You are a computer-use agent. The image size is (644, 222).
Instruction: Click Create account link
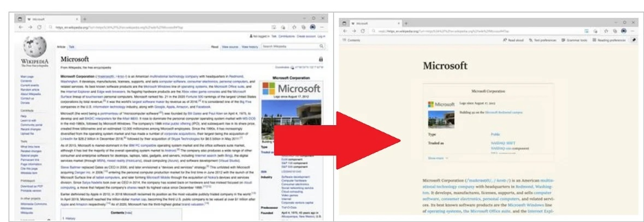pyautogui.click(x=306, y=36)
